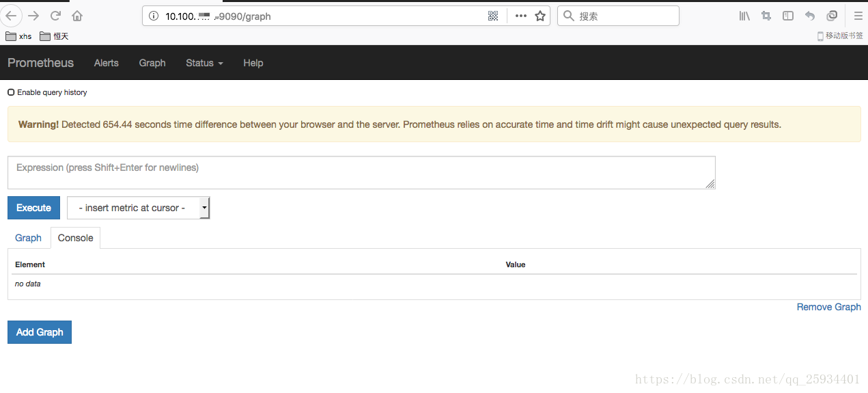Open the QR code icon in address bar

pyautogui.click(x=493, y=16)
